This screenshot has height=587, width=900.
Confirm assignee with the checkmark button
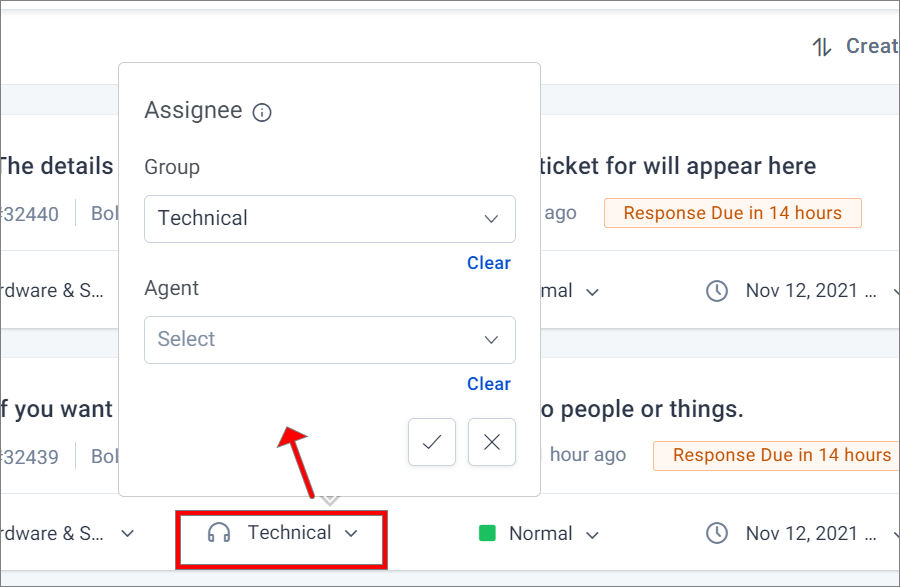(432, 442)
